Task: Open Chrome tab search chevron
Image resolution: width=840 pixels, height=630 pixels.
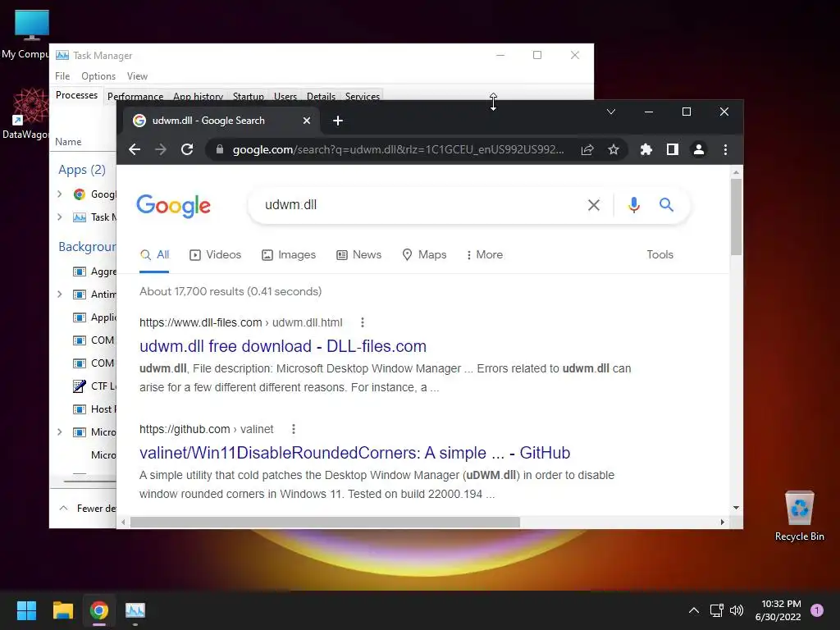Action: click(x=610, y=112)
